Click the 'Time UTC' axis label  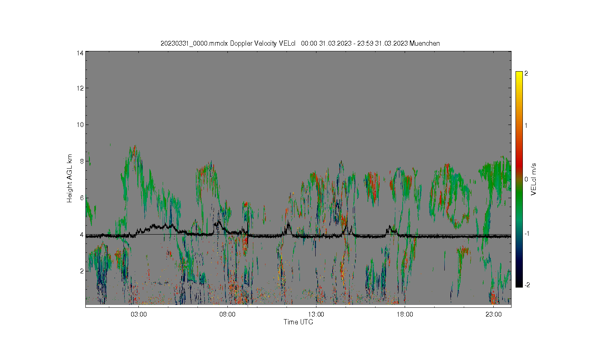tap(298, 322)
